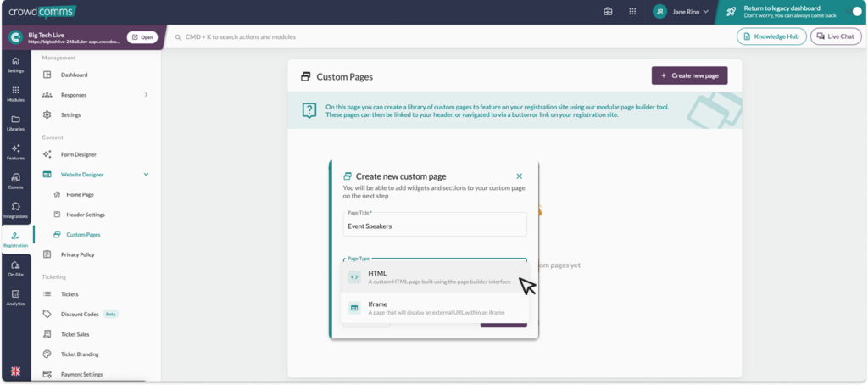Open Features in the left rail
868x385 pixels.
[x=15, y=152]
